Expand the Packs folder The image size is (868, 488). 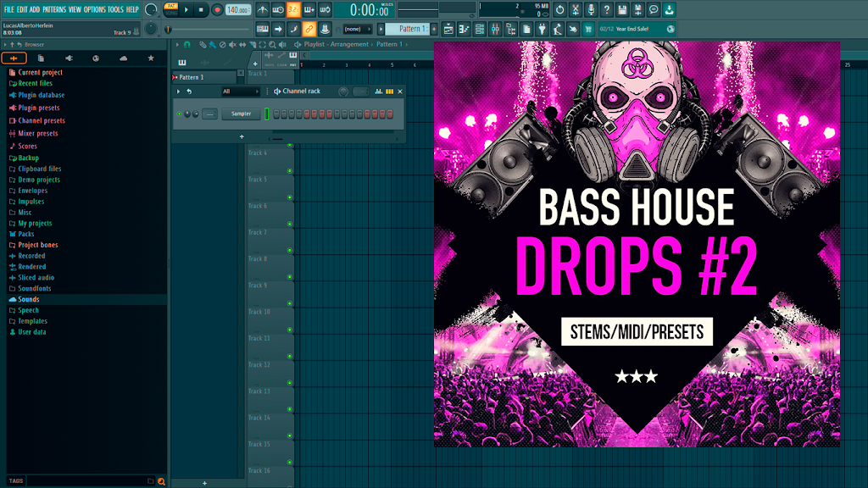(x=21, y=234)
